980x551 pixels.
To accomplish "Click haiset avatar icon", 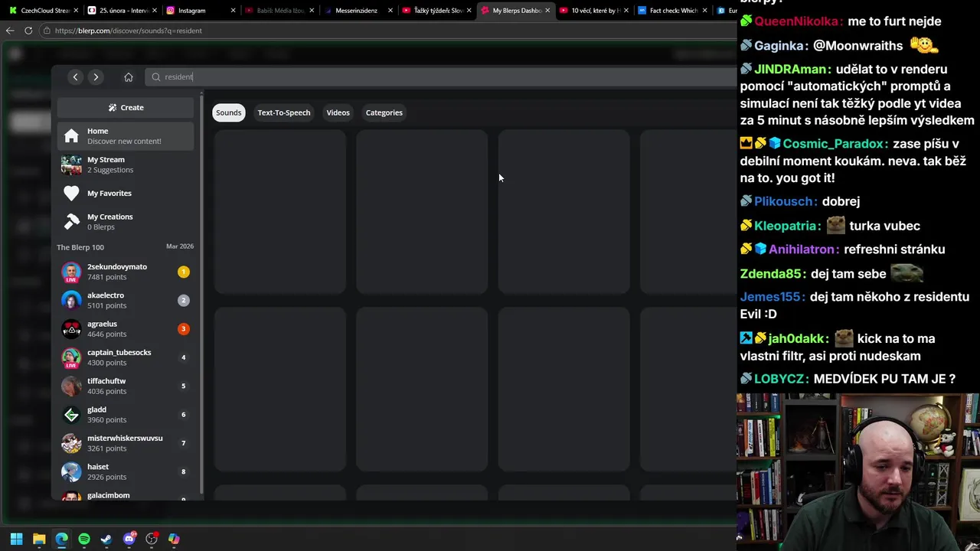I will coord(71,471).
